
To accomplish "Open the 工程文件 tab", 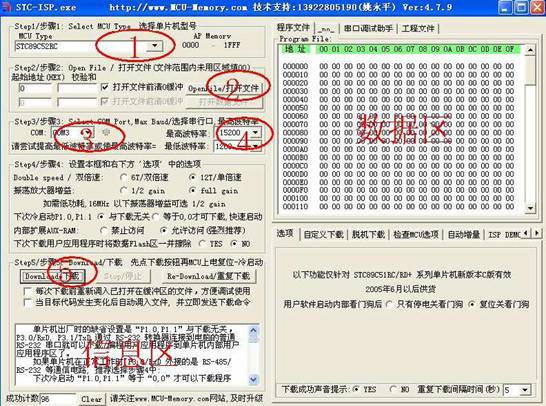I will [x=418, y=28].
